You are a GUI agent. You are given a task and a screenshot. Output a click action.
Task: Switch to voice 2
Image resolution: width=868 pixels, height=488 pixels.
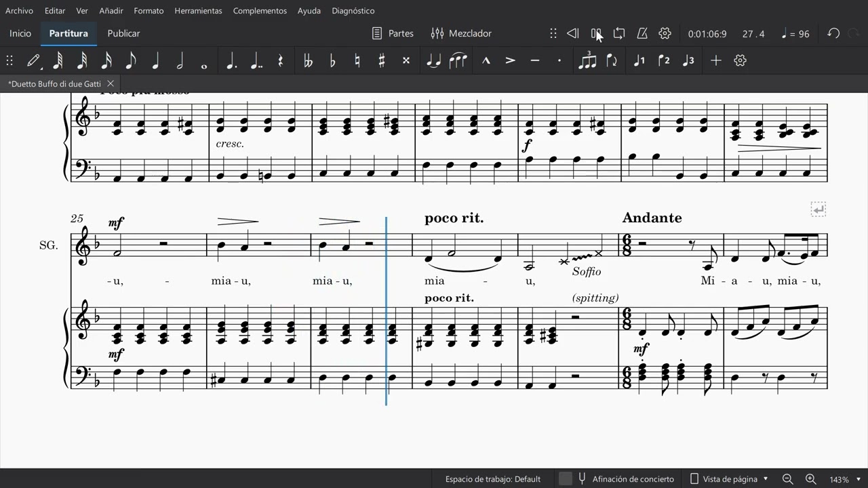(664, 60)
